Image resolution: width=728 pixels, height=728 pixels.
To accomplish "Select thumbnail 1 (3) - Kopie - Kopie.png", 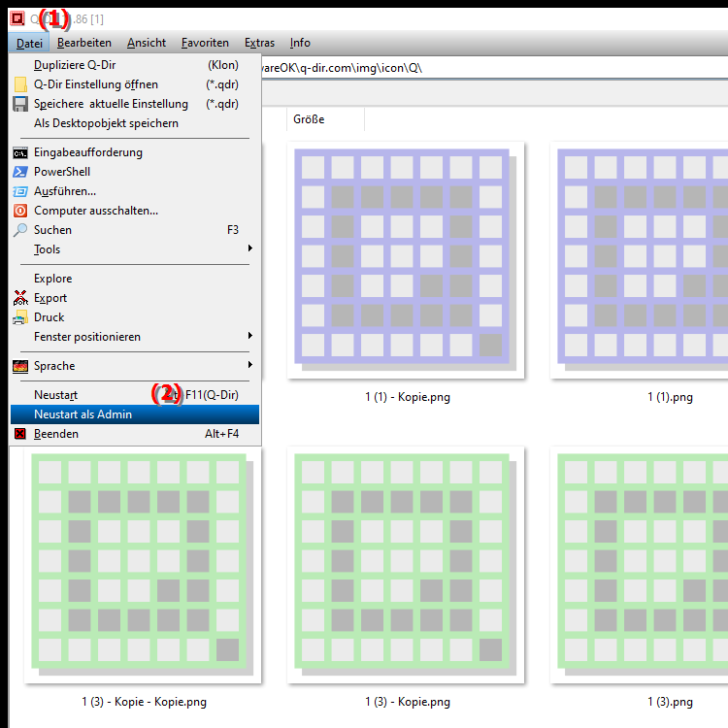I will (x=143, y=565).
